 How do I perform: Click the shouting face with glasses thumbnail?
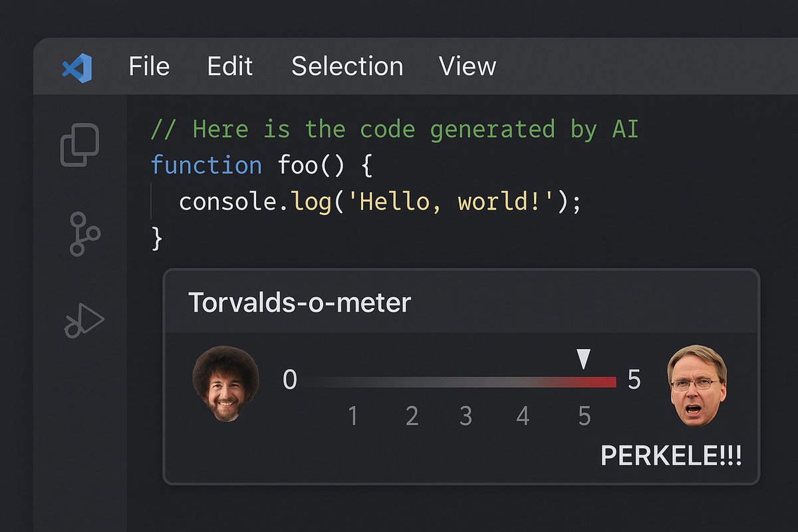click(x=697, y=386)
